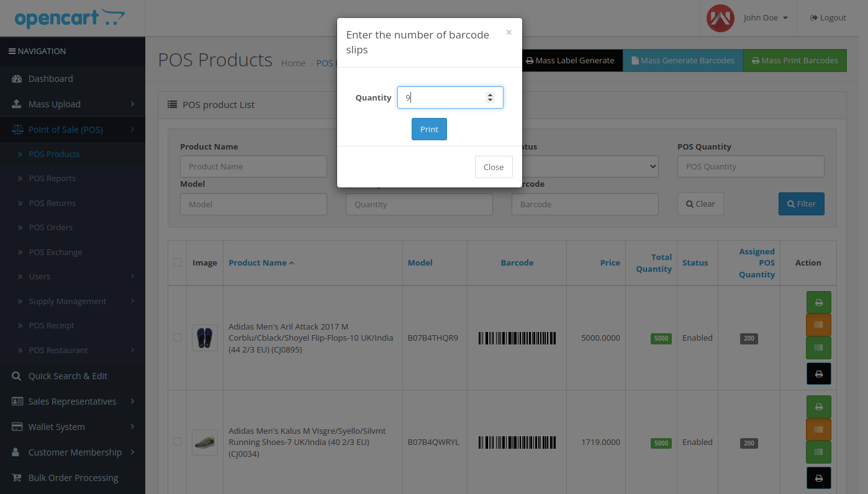Go to POS Orders menu item
Viewport: 868px width, 494px height.
[50, 228]
